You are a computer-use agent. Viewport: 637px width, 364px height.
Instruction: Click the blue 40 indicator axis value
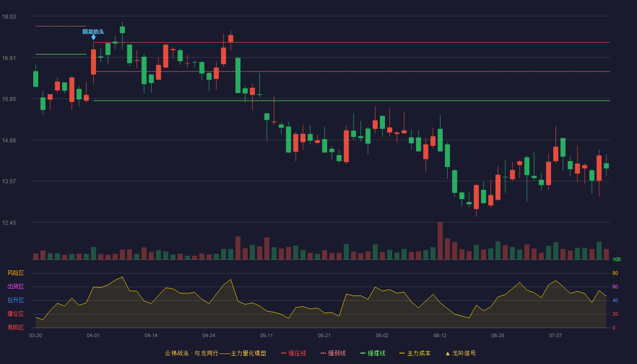(615, 300)
